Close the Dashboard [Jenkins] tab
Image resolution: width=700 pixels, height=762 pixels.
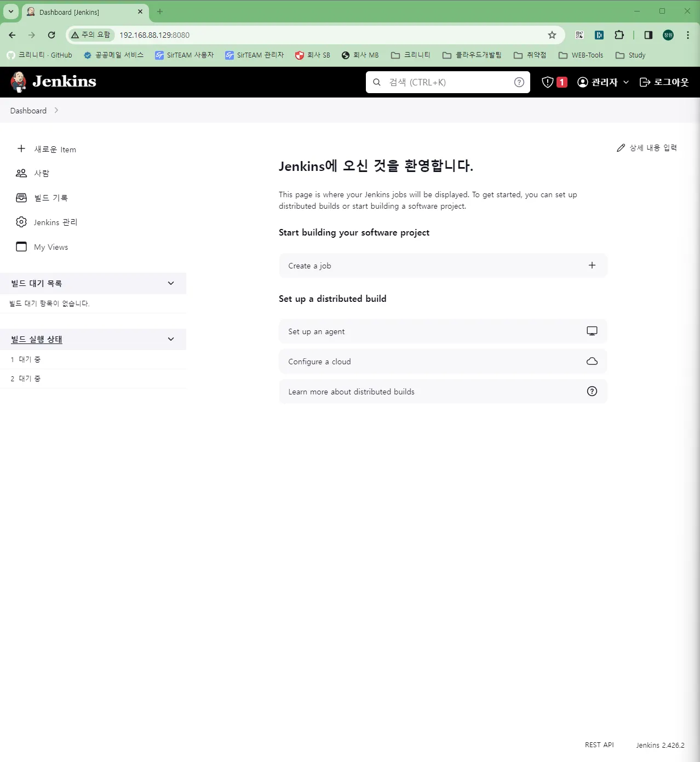pyautogui.click(x=140, y=12)
